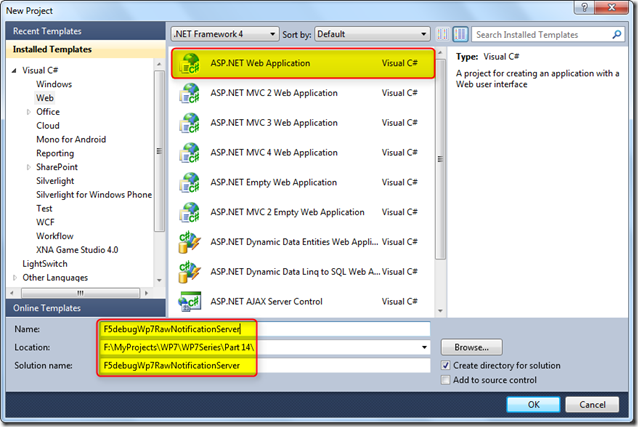Enable Add to source control checkbox
Image resolution: width=638 pixels, height=427 pixels.
tap(446, 380)
